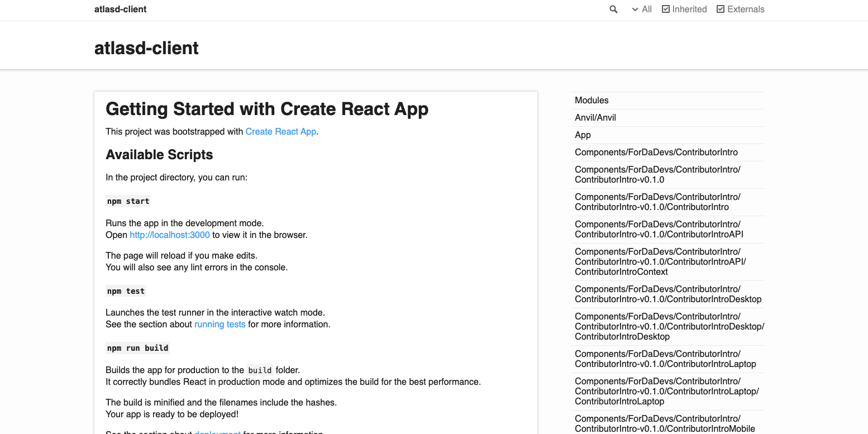Click the search magnifier icon
868x434 pixels.
click(613, 9)
